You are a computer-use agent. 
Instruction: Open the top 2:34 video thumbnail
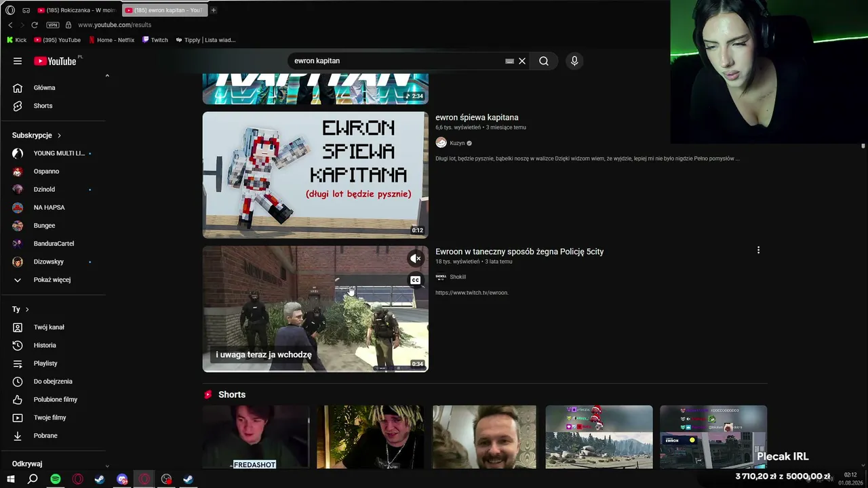pyautogui.click(x=315, y=89)
